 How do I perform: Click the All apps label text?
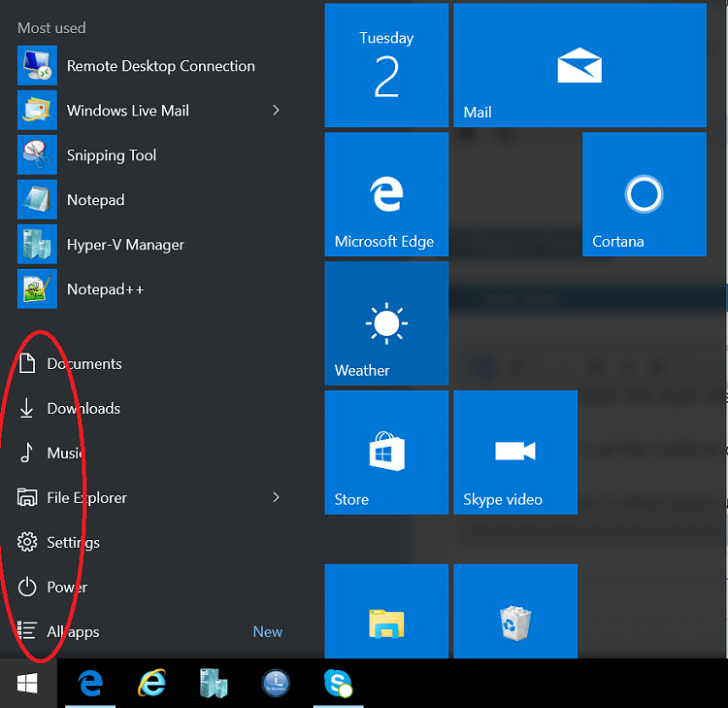(x=73, y=632)
